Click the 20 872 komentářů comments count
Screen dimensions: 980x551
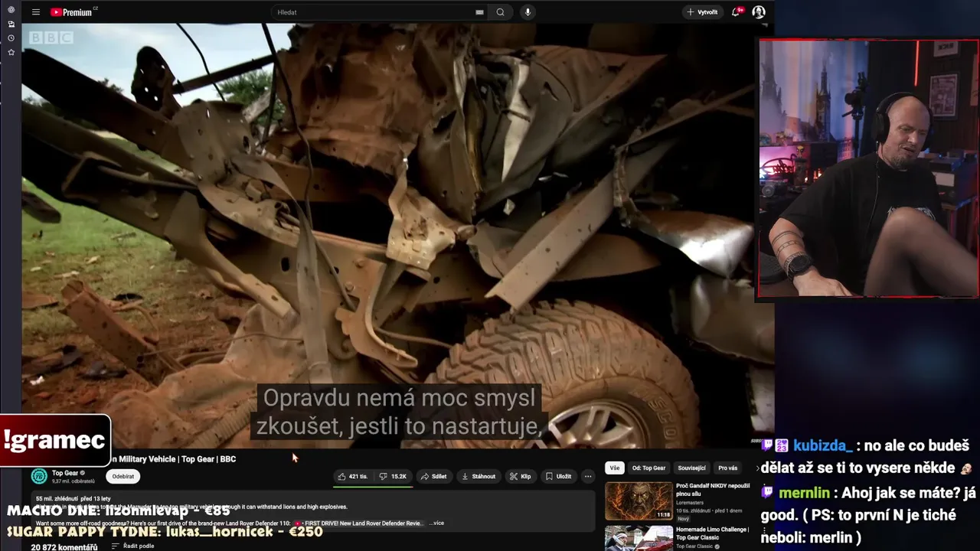64,547
